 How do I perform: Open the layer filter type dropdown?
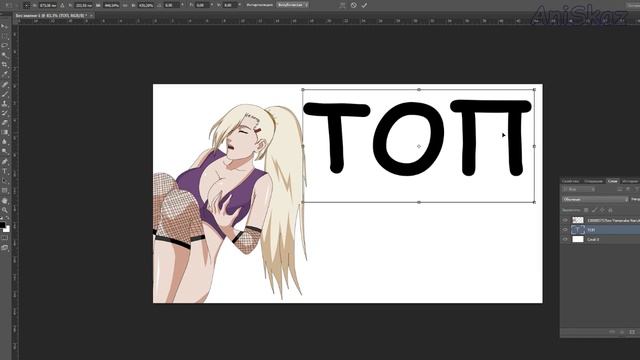point(579,189)
